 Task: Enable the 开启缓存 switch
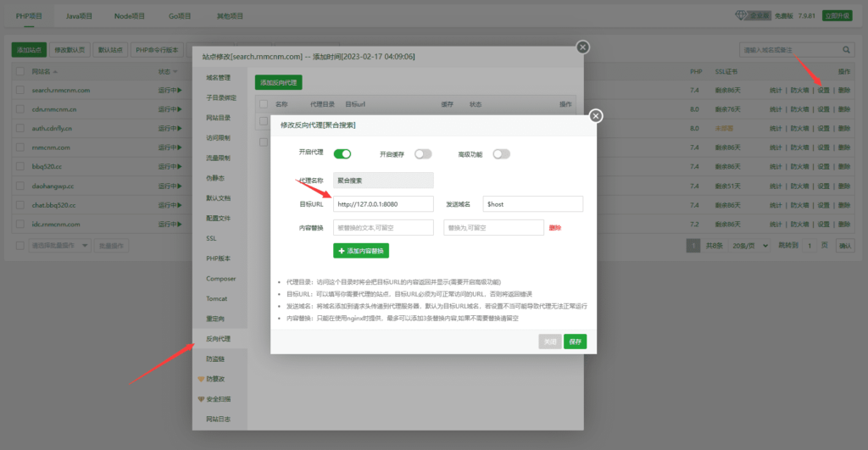423,154
